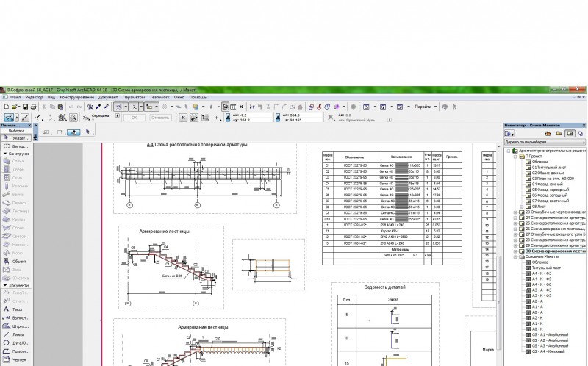
Task: Select the Text tool Текст
Action: [15, 309]
